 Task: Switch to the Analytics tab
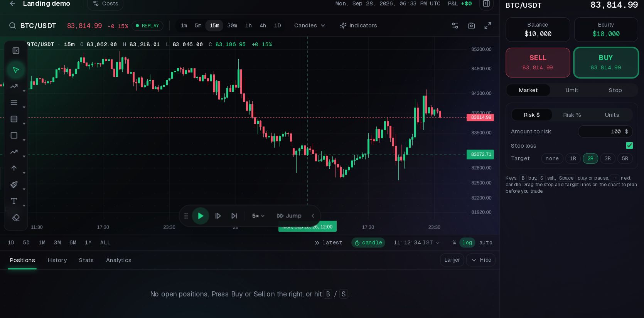[x=119, y=260]
